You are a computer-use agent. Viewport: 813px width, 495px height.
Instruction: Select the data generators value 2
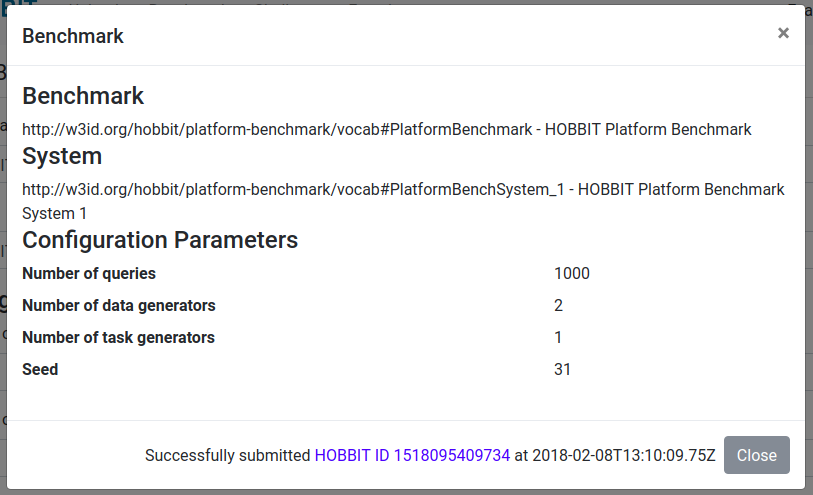(558, 305)
